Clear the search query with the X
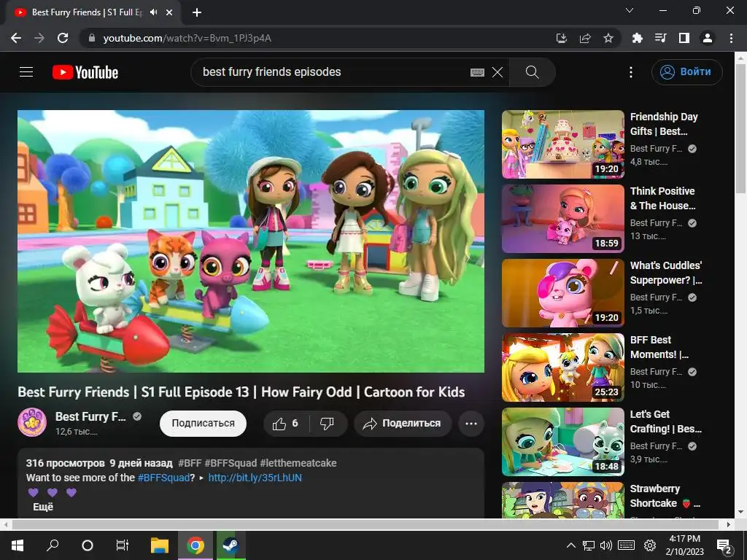The image size is (747, 560). [498, 72]
